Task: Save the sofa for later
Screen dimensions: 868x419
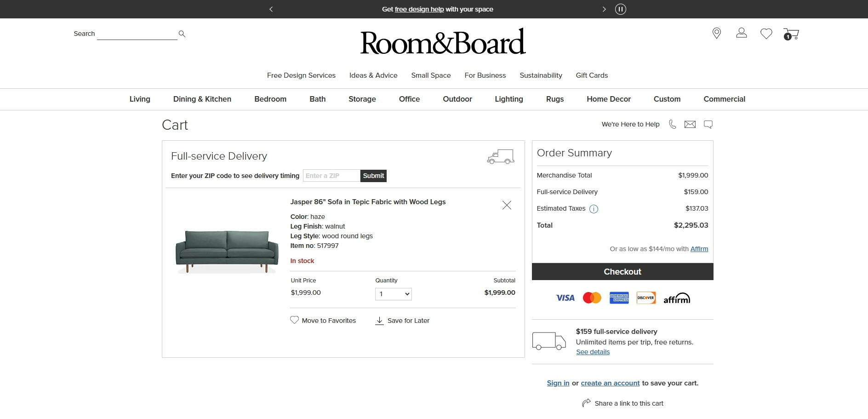Action: [402, 320]
